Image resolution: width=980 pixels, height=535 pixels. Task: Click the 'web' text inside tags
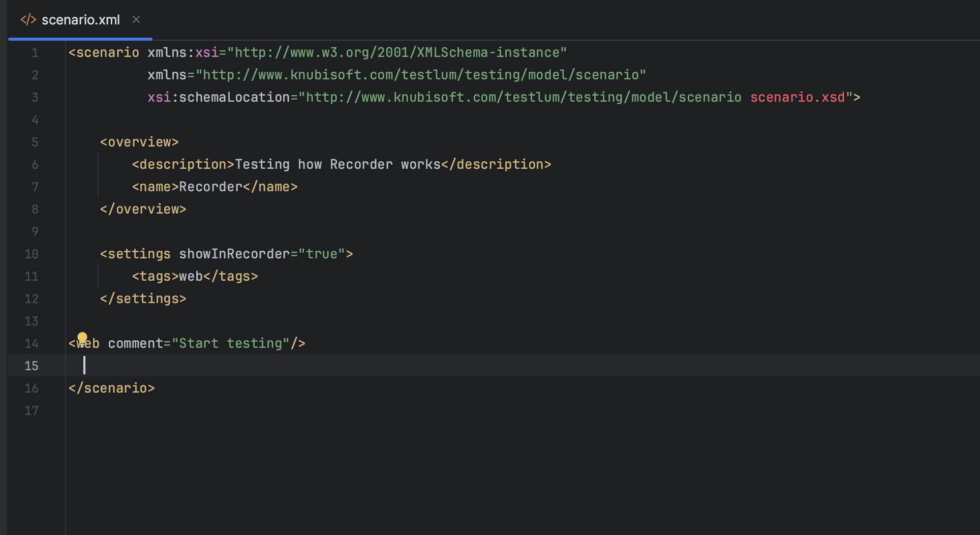point(191,276)
